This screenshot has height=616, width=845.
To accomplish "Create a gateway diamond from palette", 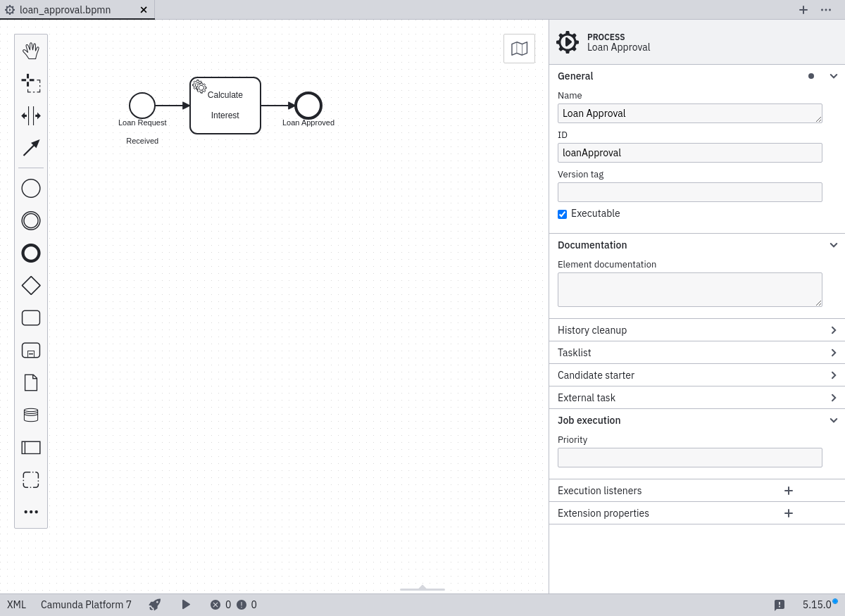I will click(31, 285).
